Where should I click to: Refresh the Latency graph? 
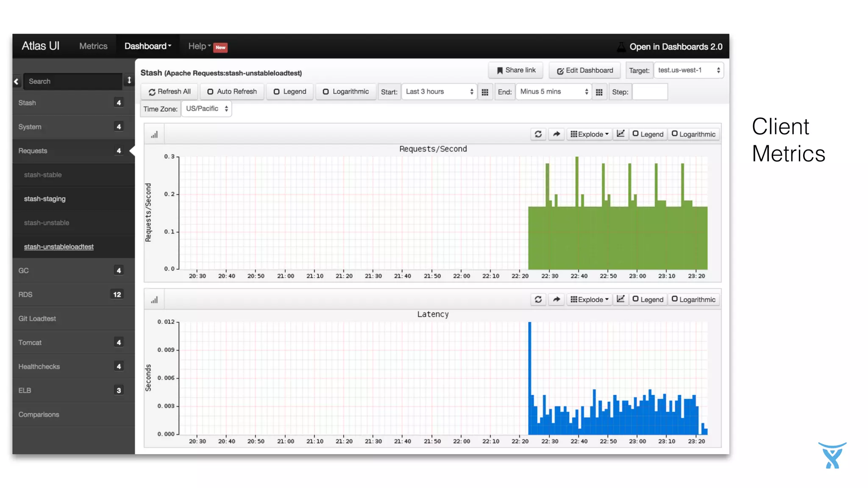coord(538,299)
